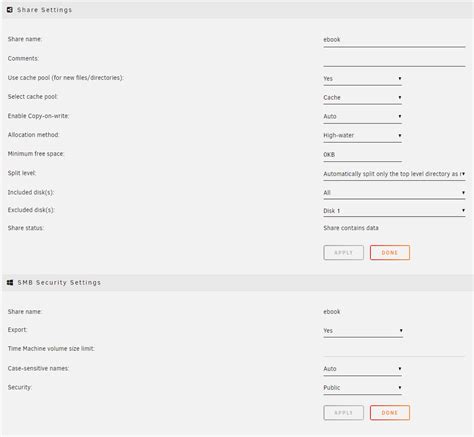474x437 pixels.
Task: Click the SMB Security Settings Windows icon
Action: point(10,282)
